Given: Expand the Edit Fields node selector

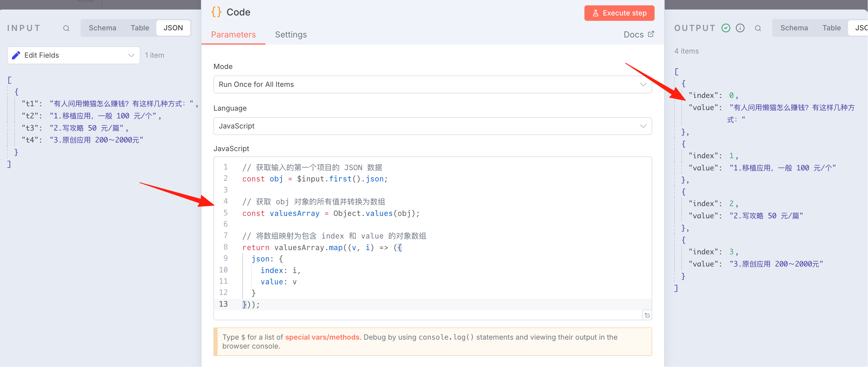Looking at the screenshot, I should click(x=73, y=55).
